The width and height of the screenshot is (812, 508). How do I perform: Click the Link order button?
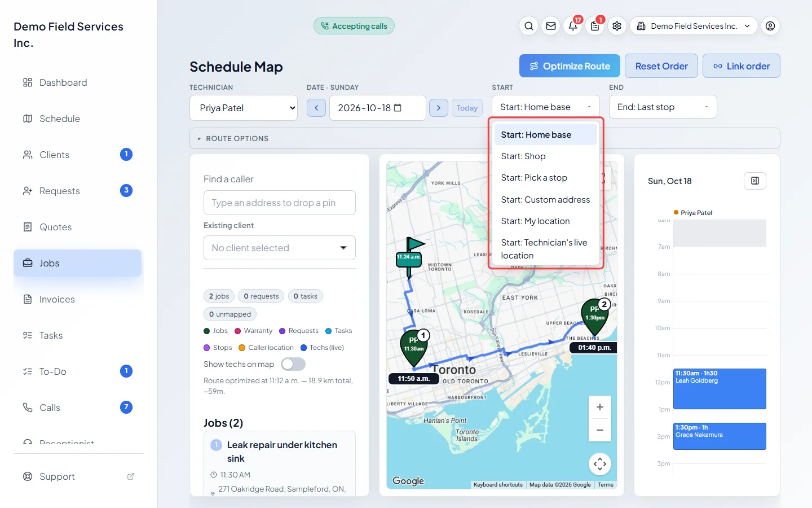tap(742, 66)
